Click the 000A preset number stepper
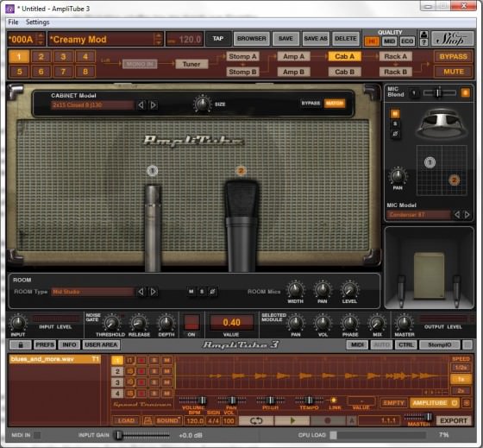 pos(41,39)
